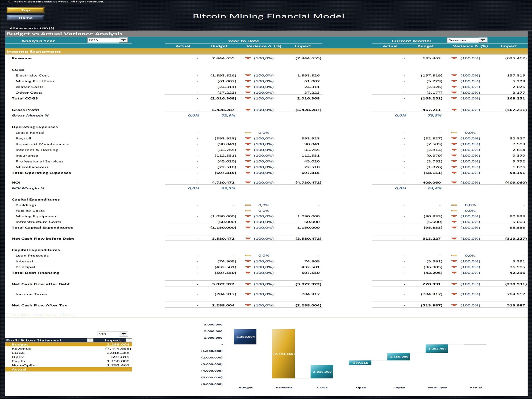Click the Top navigation button
Screen dimensions: 532x399
coord(26,10)
